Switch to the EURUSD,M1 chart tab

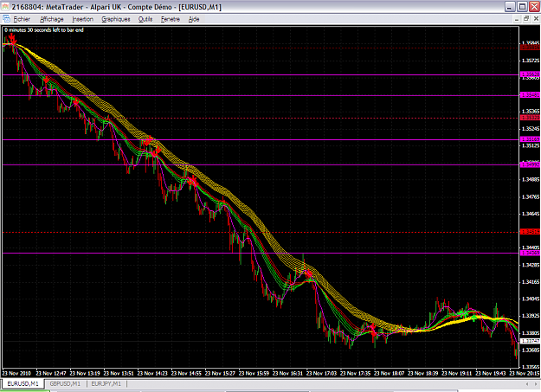[x=23, y=383]
